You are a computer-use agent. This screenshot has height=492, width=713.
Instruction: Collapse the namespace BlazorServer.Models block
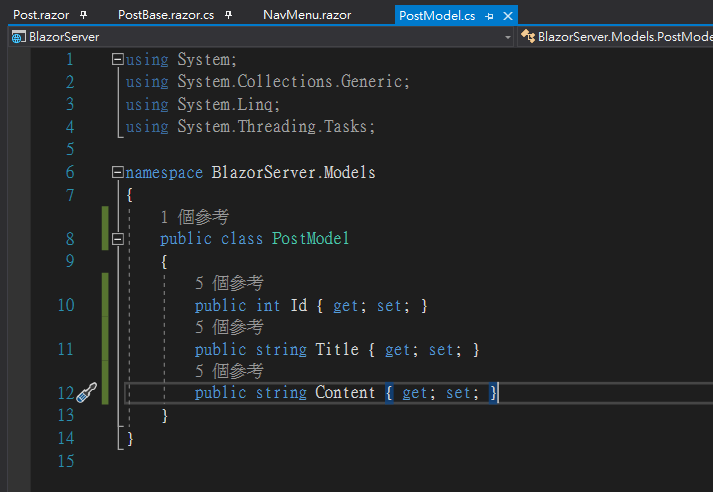point(117,172)
